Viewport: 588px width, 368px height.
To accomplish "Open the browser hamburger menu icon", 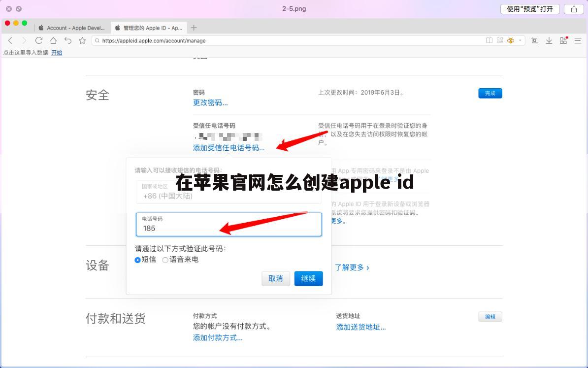I will click(577, 40).
